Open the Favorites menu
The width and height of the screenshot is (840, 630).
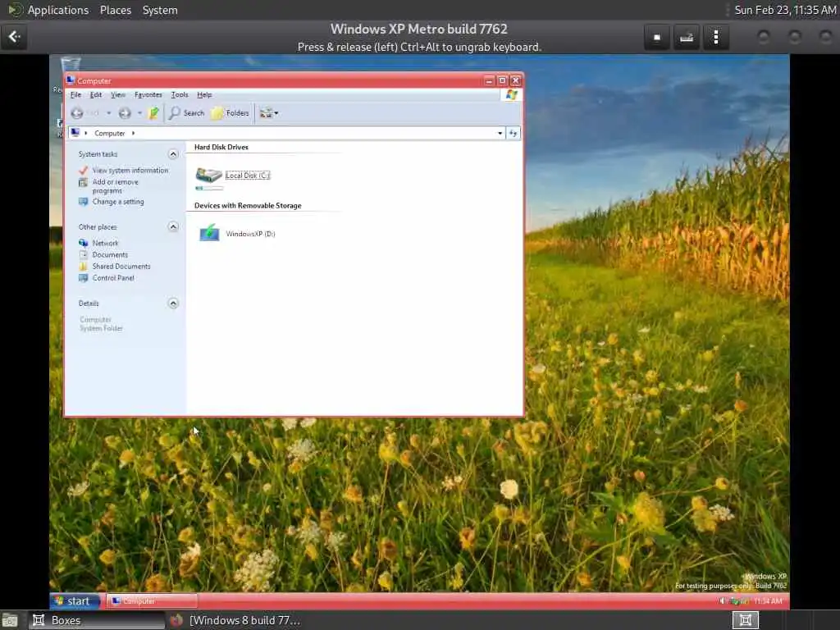pos(148,95)
